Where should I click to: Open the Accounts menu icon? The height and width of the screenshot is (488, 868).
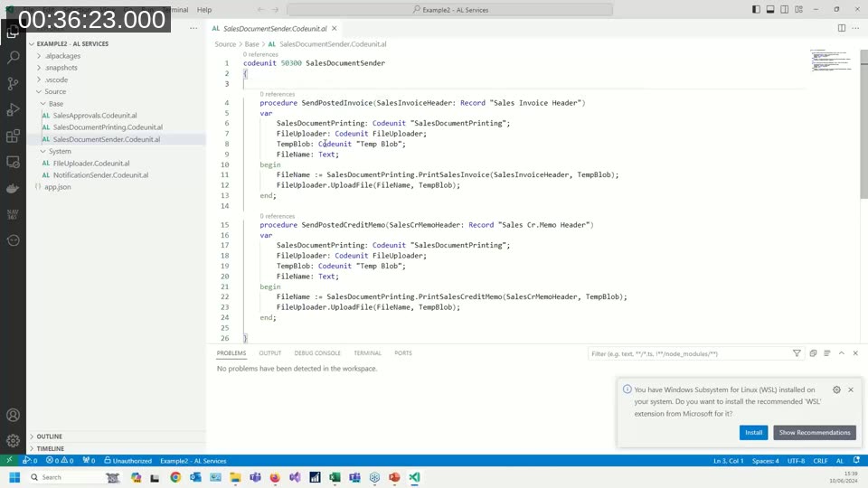point(13,415)
